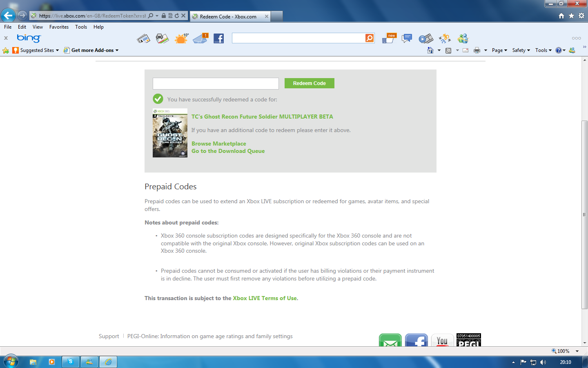Click the search magnifier in the address bar
This screenshot has width=588, height=368.
151,16
